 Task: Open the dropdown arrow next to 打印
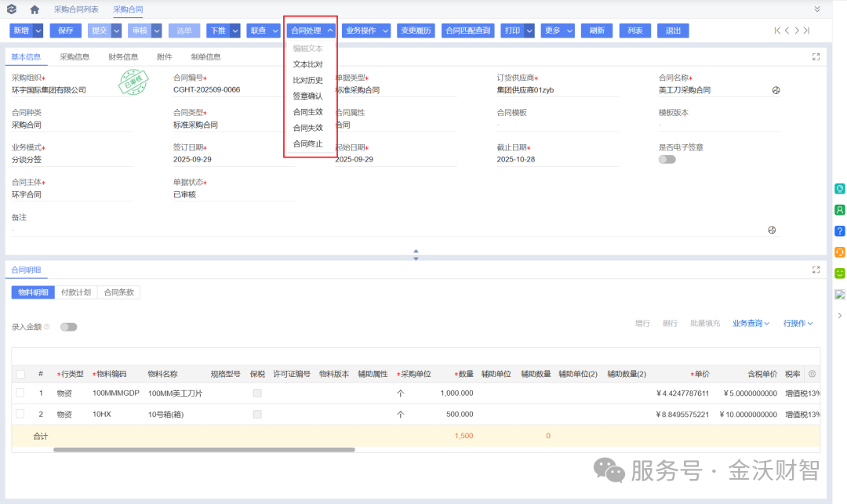point(529,31)
